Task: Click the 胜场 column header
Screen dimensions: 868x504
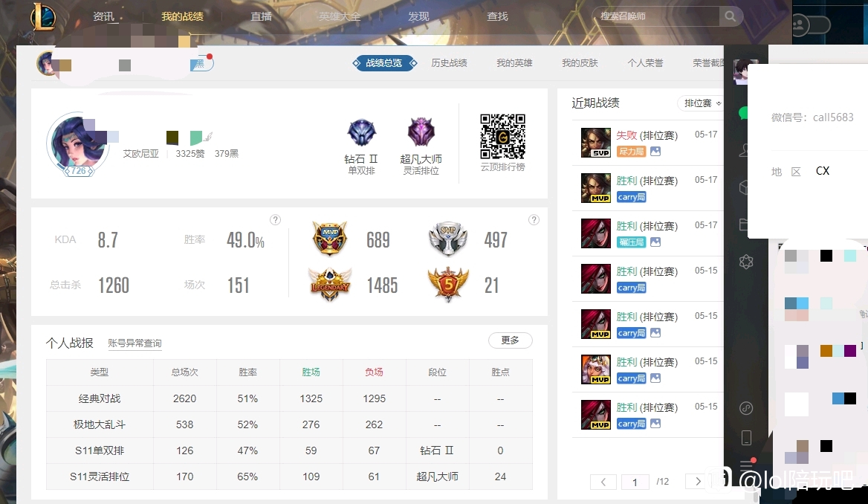Action: [x=311, y=372]
